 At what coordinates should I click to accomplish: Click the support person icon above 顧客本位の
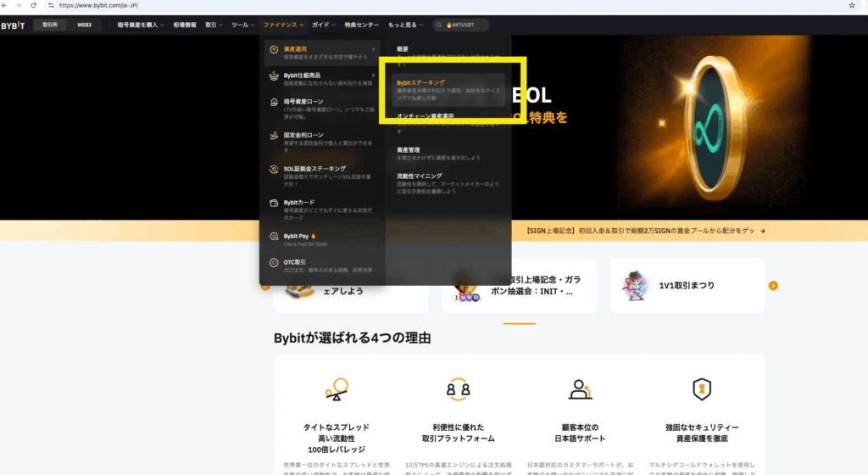(x=580, y=389)
